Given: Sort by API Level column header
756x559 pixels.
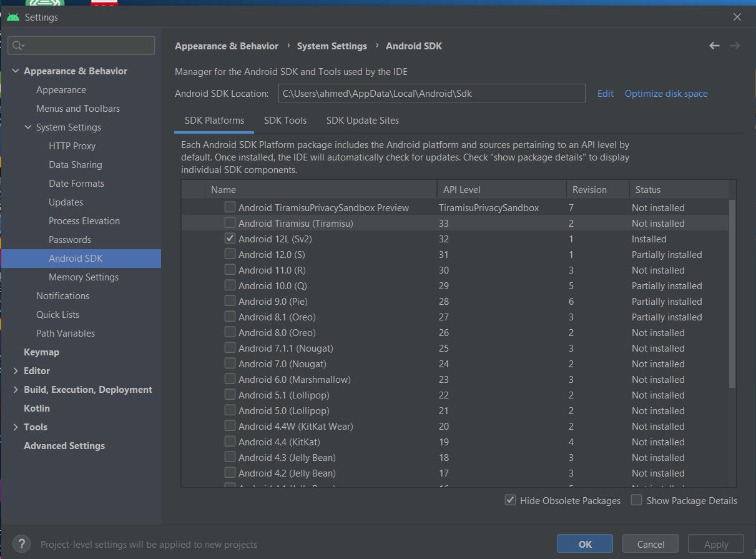Looking at the screenshot, I should point(501,189).
